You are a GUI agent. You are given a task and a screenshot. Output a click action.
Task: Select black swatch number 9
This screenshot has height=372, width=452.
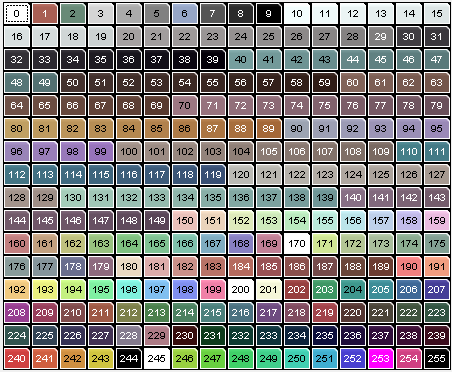(269, 13)
